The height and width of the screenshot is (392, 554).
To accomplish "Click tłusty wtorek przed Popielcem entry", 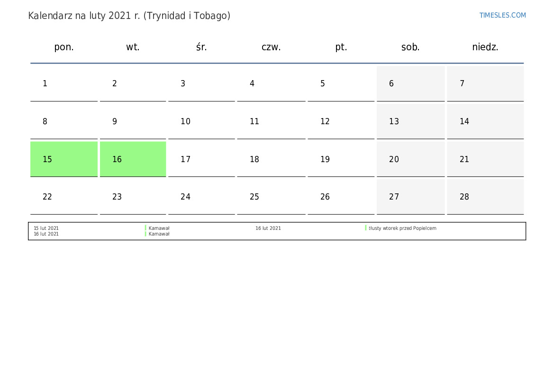I will [402, 228].
